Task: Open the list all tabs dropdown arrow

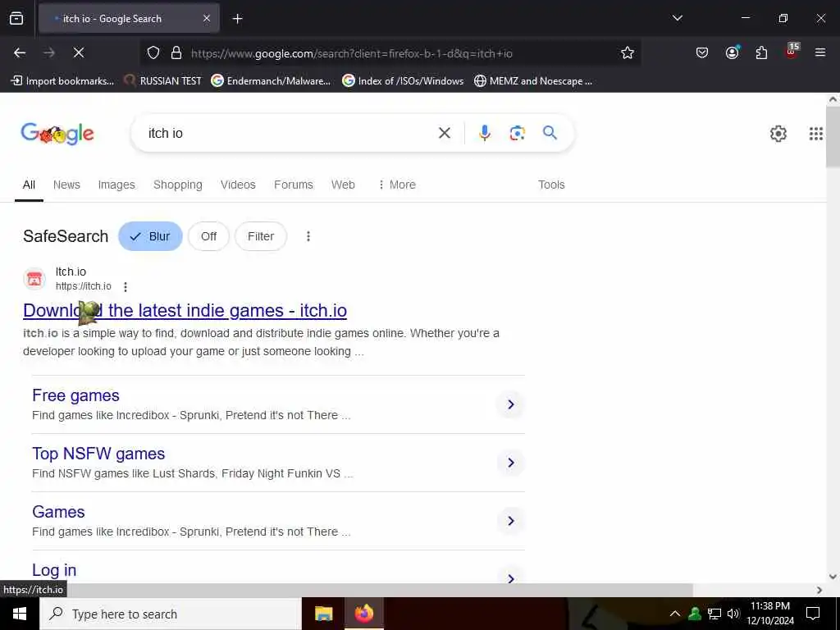Action: tap(677, 18)
